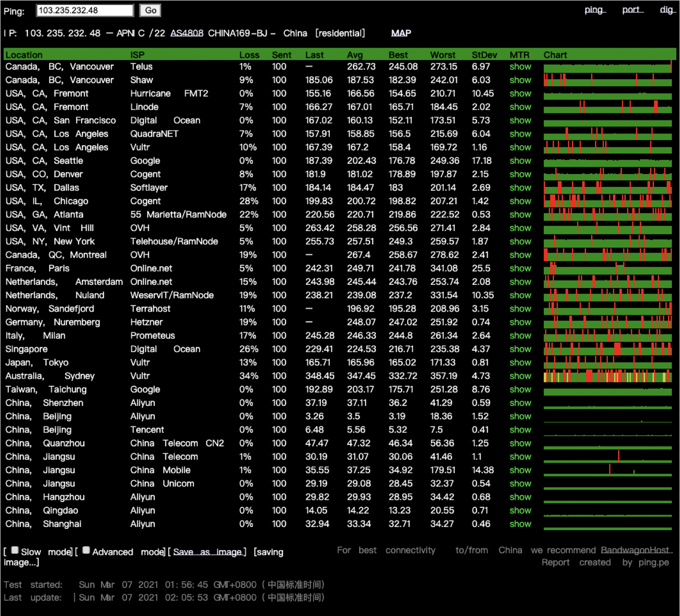Show MTR for Sydney Vultr node

pos(520,376)
